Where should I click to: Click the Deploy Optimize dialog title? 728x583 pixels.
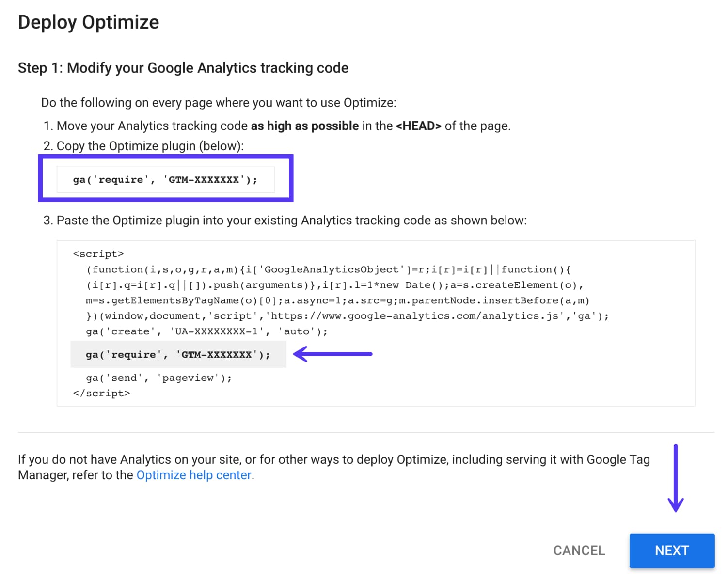[x=88, y=22]
